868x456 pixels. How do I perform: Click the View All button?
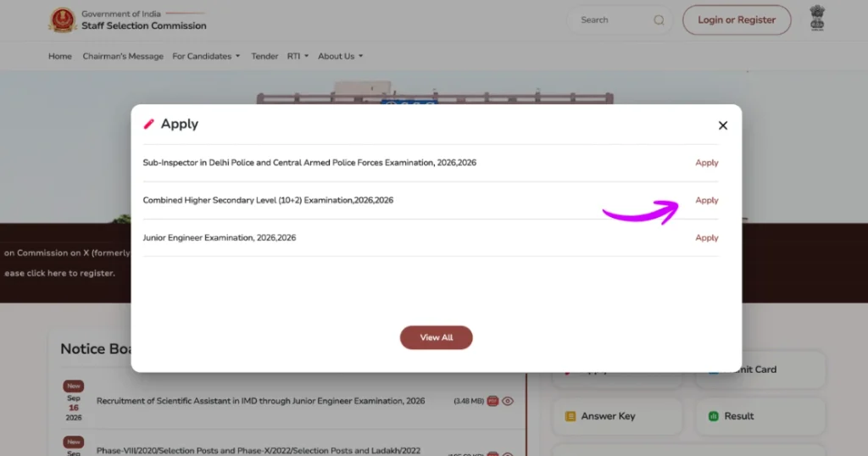tap(437, 337)
